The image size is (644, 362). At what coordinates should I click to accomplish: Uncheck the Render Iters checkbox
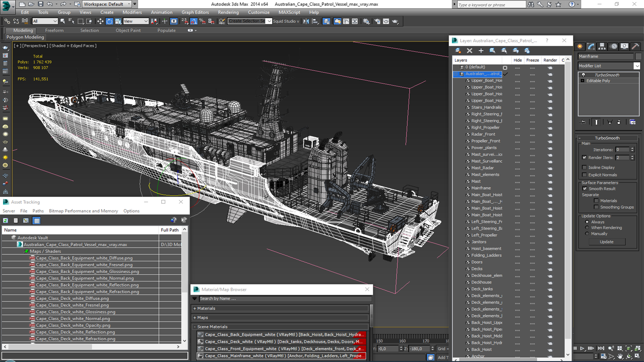click(584, 157)
